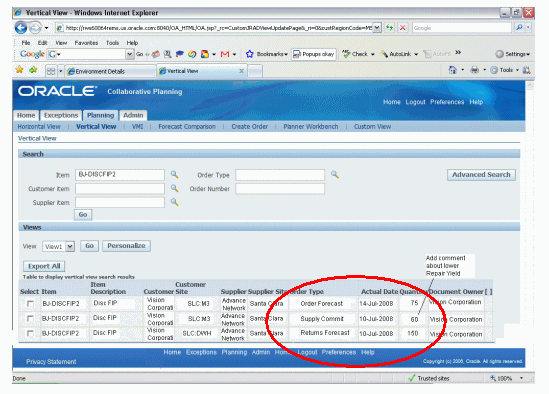The image size is (549, 394).
Task: Select checkbox for Order Forecast row
Action: 30,304
